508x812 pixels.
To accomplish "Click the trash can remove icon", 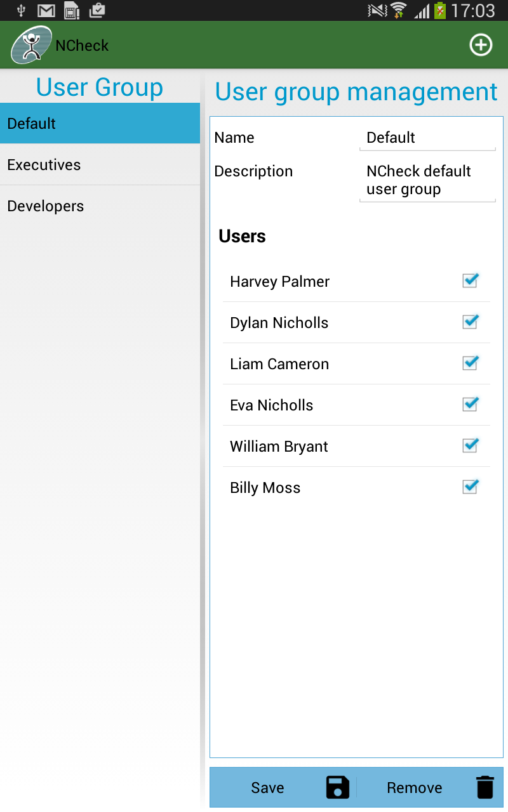I will (485, 787).
